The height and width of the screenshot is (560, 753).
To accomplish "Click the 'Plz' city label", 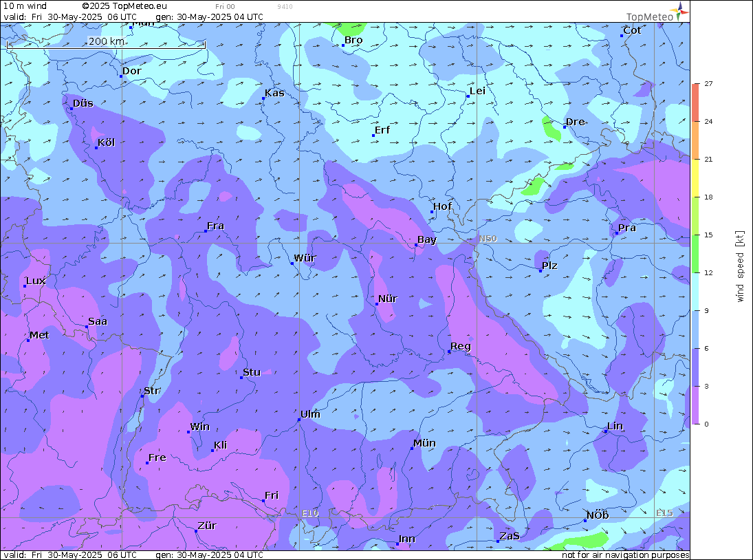I will click(549, 266).
